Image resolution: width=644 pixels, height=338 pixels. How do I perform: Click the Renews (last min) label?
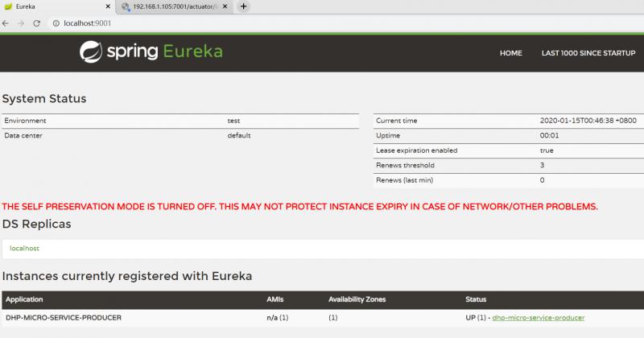click(x=404, y=180)
